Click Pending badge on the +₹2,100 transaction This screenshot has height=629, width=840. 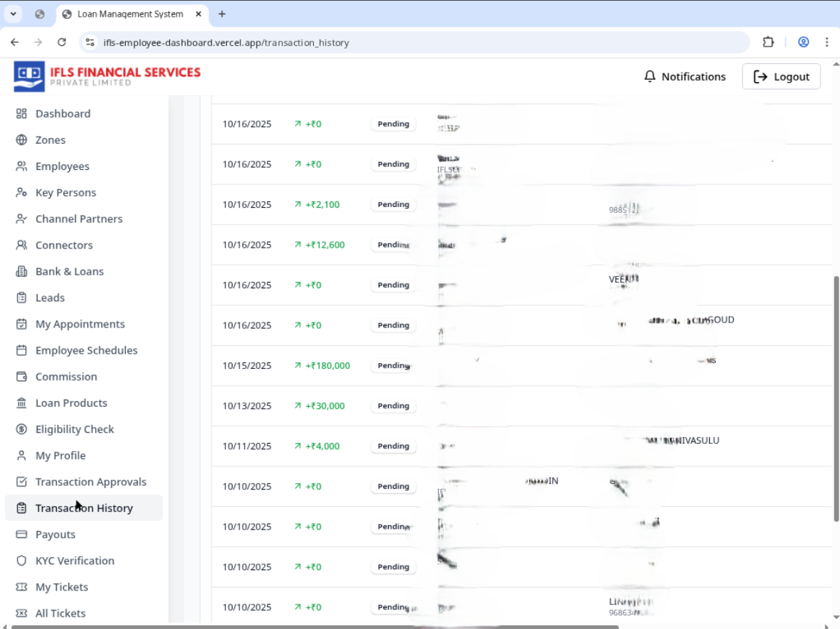393,205
